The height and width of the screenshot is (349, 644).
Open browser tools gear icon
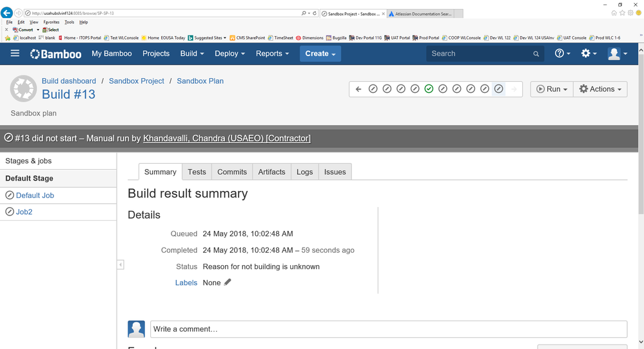(x=630, y=13)
